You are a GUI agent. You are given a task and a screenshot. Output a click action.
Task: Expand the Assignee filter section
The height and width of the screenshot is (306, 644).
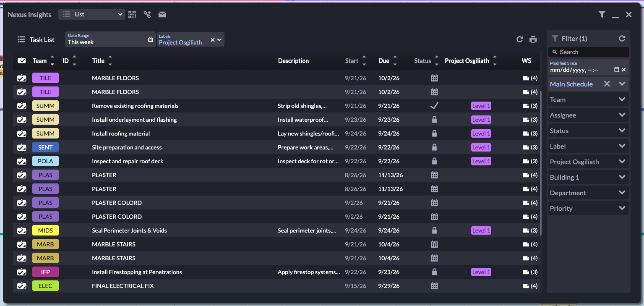click(588, 115)
